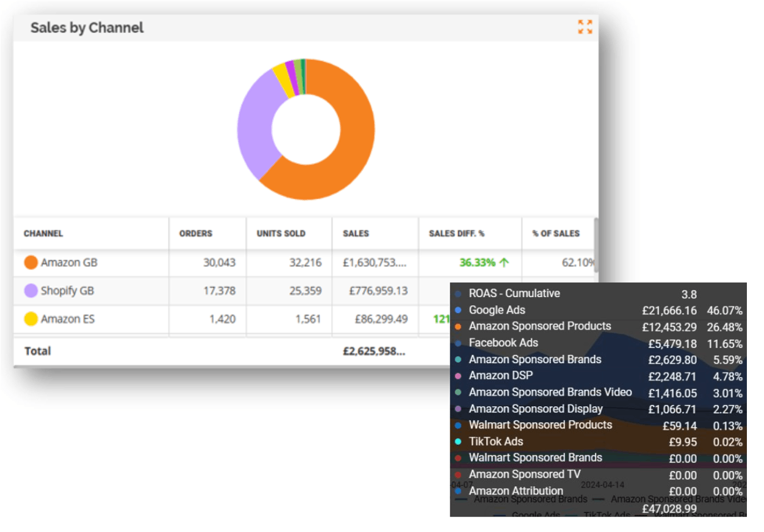Screen dimensions: 764x532
Task: Sort by the SALES DIFF. % header
Action: [x=456, y=234]
